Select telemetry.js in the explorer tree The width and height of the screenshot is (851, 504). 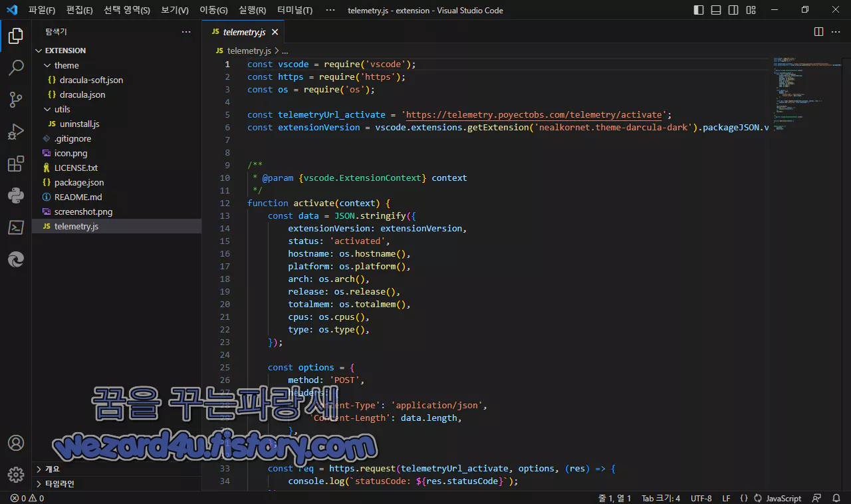(116, 226)
